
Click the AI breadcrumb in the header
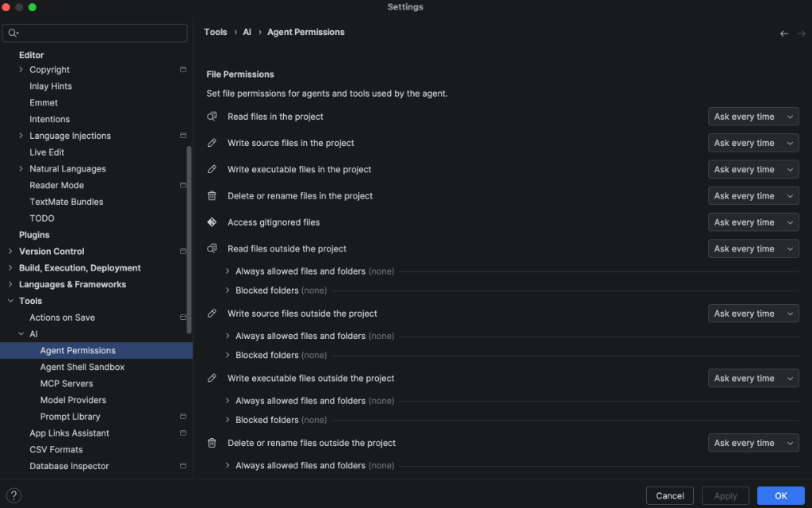coord(247,33)
